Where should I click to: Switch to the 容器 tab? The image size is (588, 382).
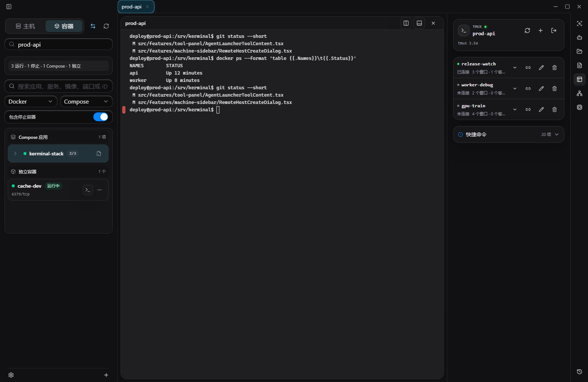pyautogui.click(x=64, y=26)
